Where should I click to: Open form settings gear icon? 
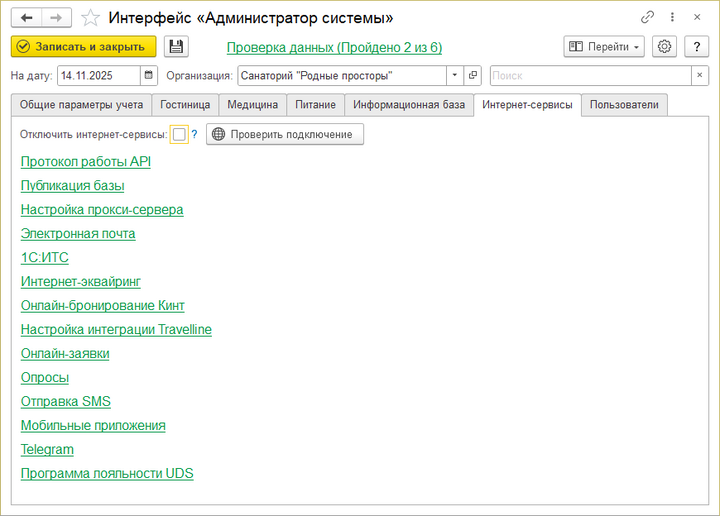(664, 47)
